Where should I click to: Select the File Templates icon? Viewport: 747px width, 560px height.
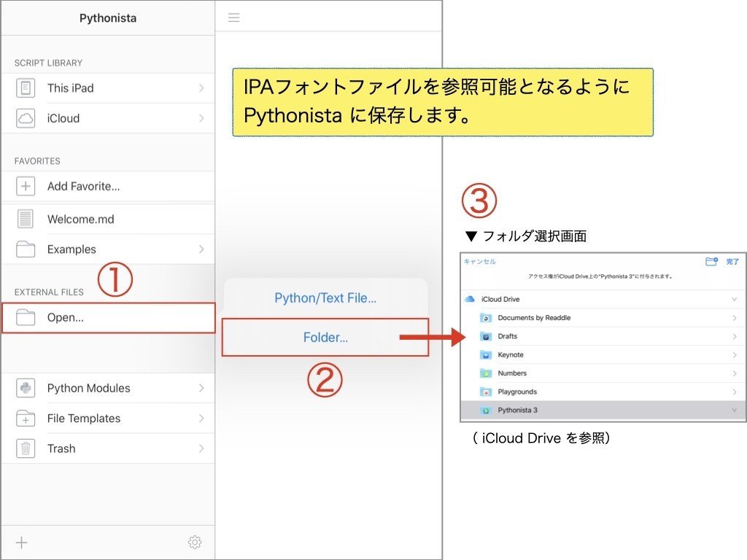(25, 418)
